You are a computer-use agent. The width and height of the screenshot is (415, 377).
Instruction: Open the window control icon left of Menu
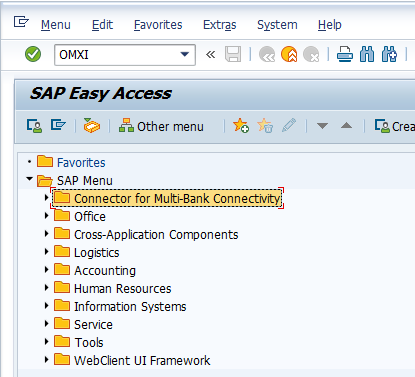tap(21, 22)
